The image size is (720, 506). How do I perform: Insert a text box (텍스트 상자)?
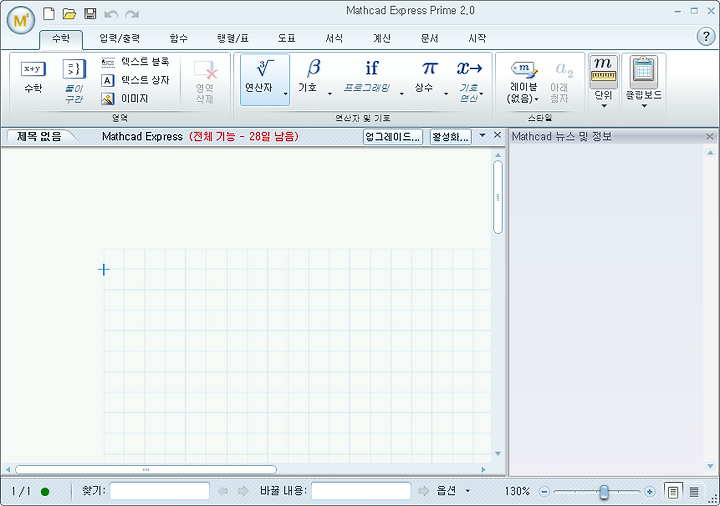coord(135,80)
